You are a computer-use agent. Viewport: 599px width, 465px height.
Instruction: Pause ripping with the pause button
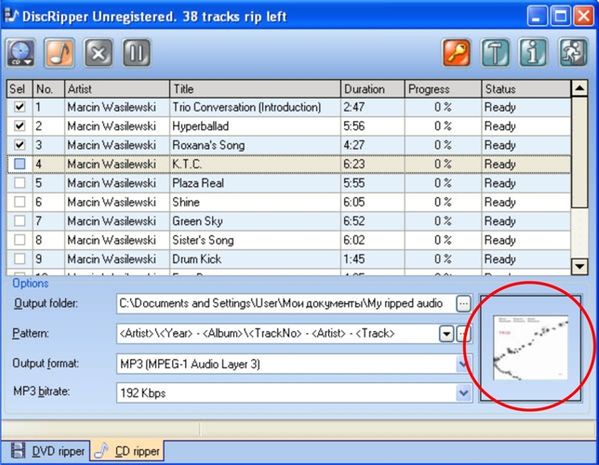(137, 53)
